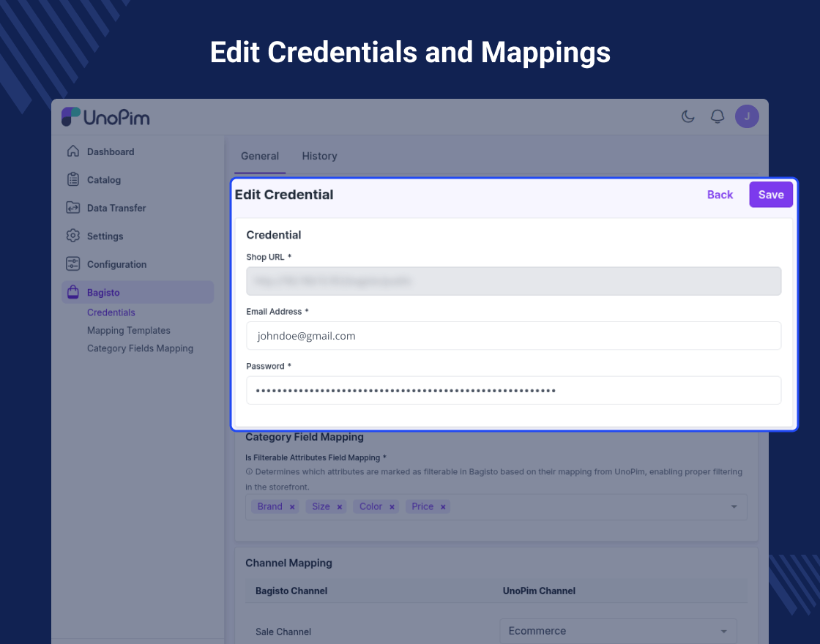Open Category Fields Mapping link
The image size is (820, 644).
[140, 348]
